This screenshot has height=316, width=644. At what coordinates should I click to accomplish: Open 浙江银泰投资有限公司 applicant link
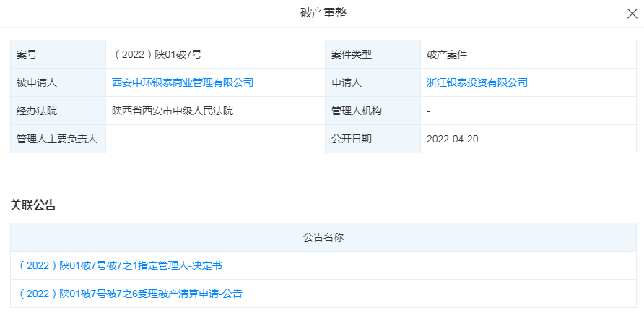[x=477, y=82]
